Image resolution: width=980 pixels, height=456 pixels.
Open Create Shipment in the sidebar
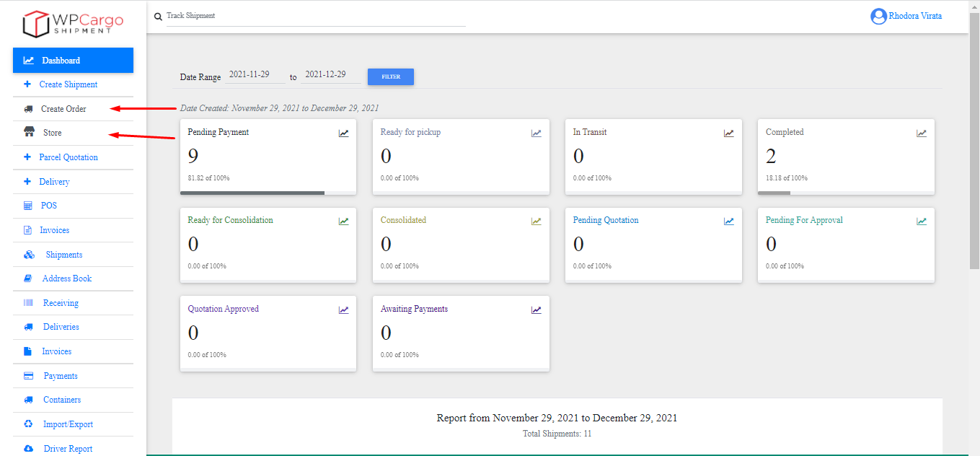click(68, 84)
